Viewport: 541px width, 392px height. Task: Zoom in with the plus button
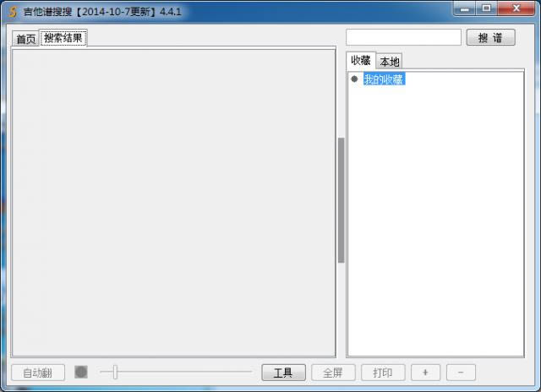(425, 373)
